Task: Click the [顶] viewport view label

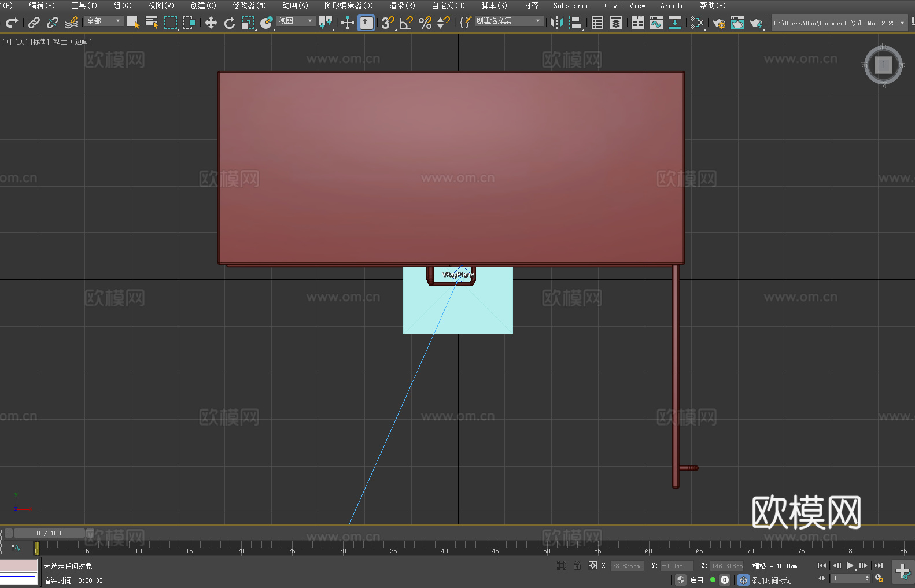Action: pyautogui.click(x=21, y=42)
